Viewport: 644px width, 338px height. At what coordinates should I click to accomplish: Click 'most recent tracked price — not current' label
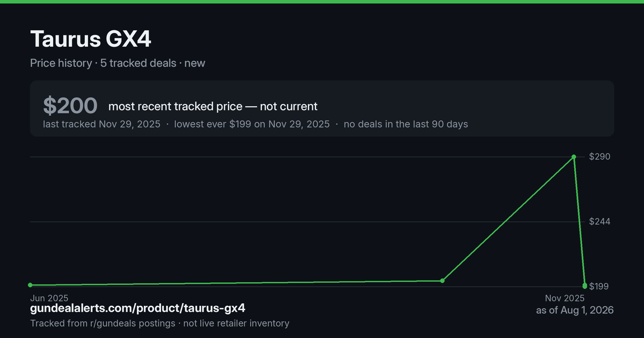tap(213, 106)
